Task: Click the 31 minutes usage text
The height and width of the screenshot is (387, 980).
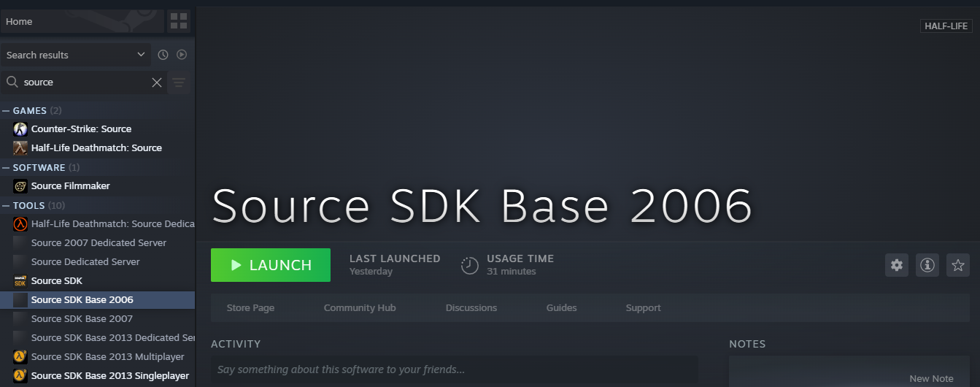Action: [x=512, y=272]
